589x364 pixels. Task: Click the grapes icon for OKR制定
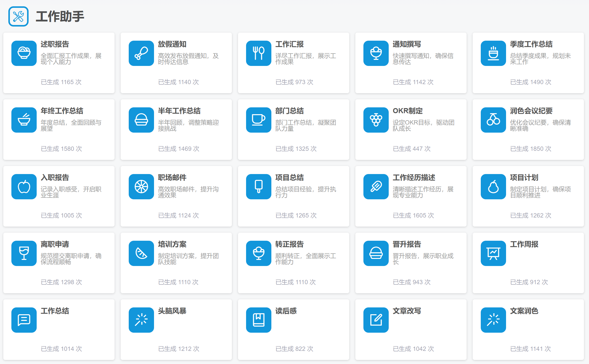[376, 120]
